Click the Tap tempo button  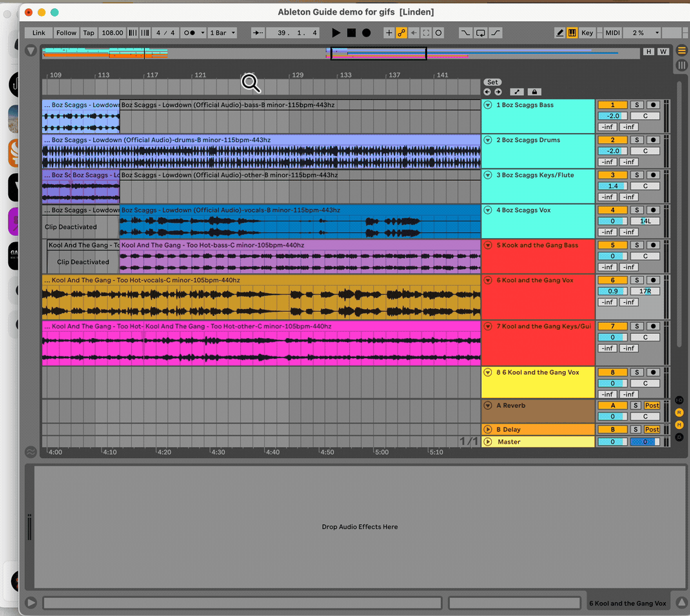pos(88,32)
